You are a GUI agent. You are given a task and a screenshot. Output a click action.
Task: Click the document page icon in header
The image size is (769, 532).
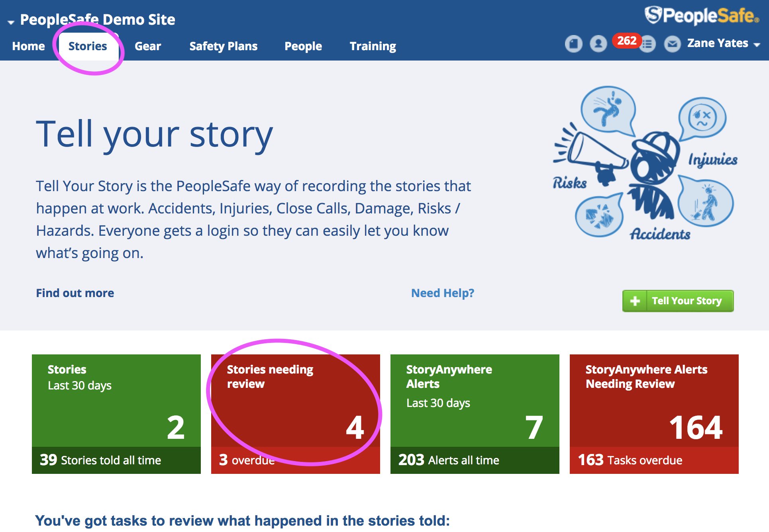[x=573, y=44]
